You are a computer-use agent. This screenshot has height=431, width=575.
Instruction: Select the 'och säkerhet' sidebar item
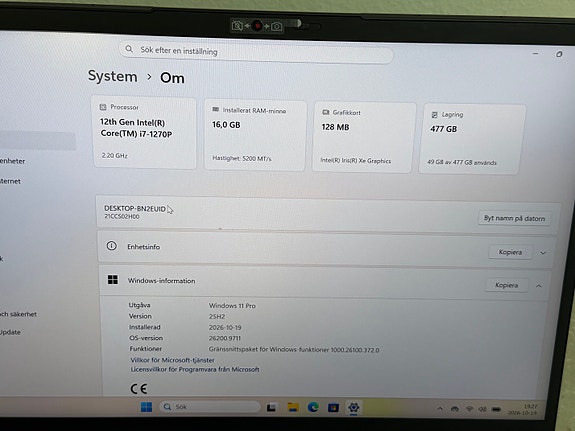(x=18, y=314)
